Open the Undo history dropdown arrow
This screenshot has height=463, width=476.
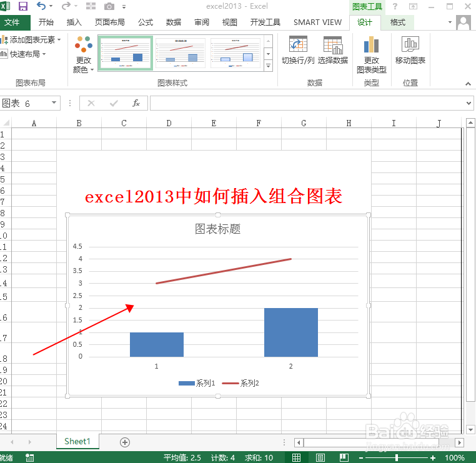pos(51,6)
